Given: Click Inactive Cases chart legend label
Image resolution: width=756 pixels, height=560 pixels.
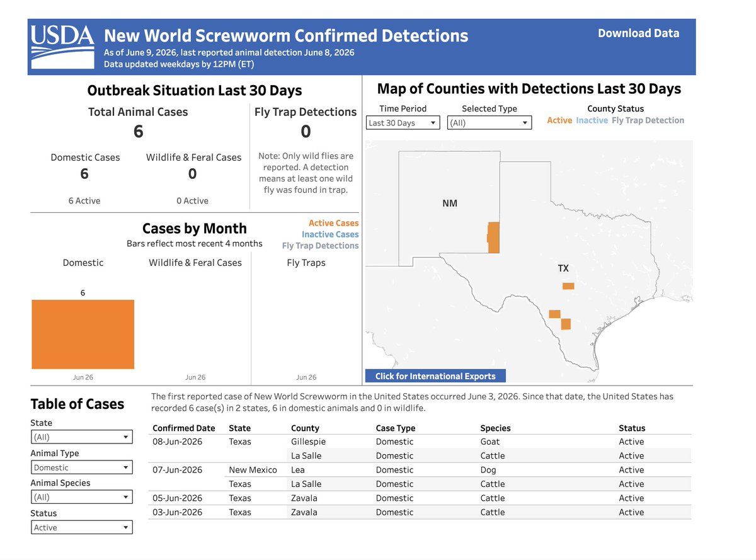Looking at the screenshot, I should (330, 234).
